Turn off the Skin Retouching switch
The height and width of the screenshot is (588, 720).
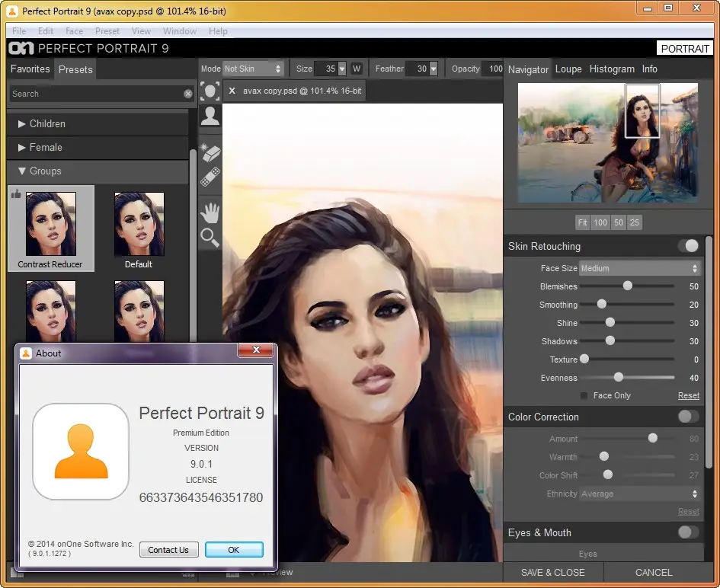tap(688, 246)
